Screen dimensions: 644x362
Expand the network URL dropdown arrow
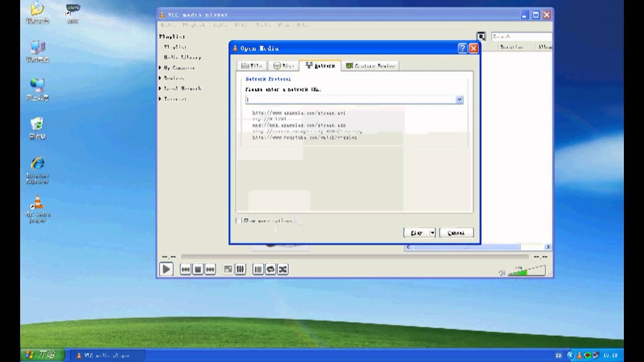(459, 100)
